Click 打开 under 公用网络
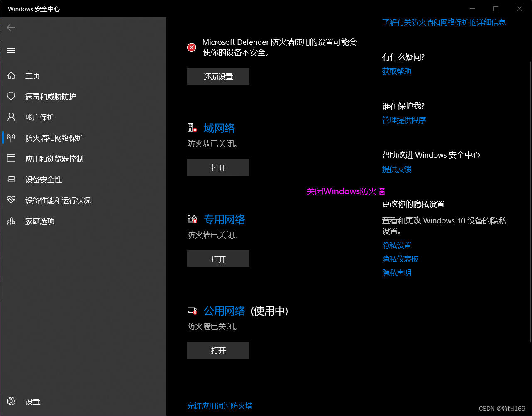 click(218, 350)
